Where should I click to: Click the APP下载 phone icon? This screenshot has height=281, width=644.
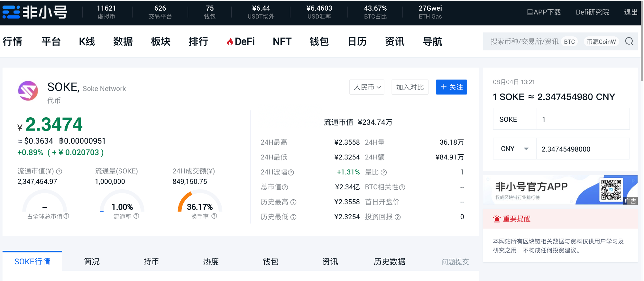(530, 12)
